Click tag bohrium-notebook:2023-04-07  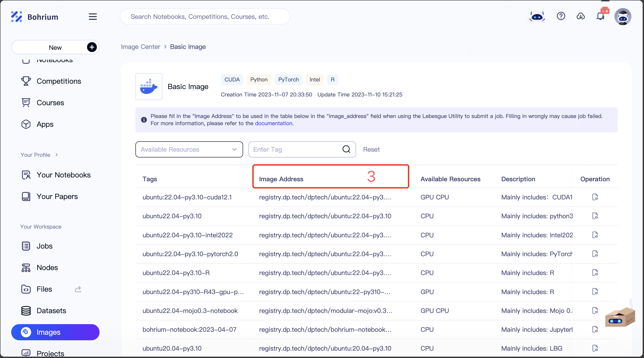(x=189, y=330)
